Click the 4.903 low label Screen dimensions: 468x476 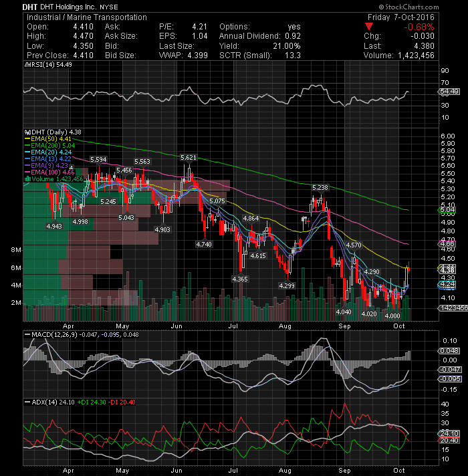pos(162,230)
